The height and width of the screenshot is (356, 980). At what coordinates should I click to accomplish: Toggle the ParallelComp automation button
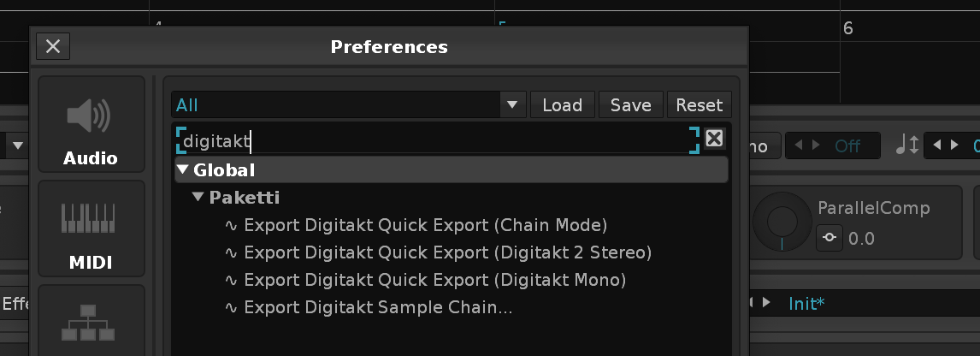(x=829, y=239)
